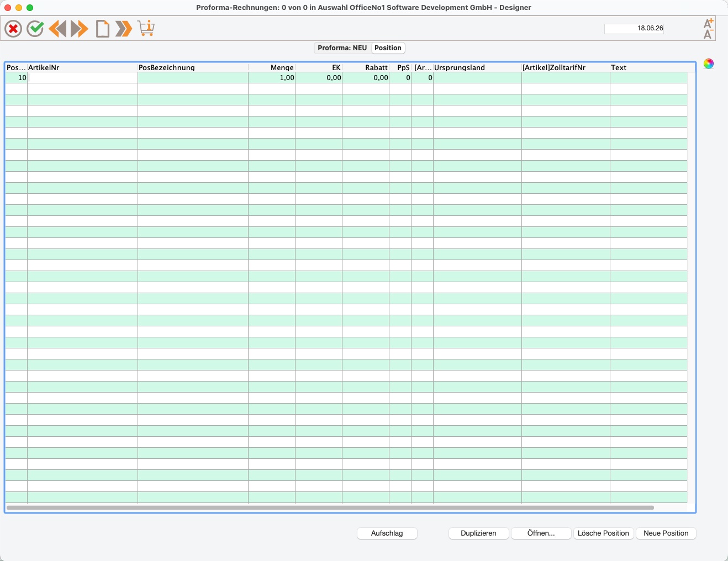Go to previous record with left arrows
728x561 pixels.
[x=57, y=29]
